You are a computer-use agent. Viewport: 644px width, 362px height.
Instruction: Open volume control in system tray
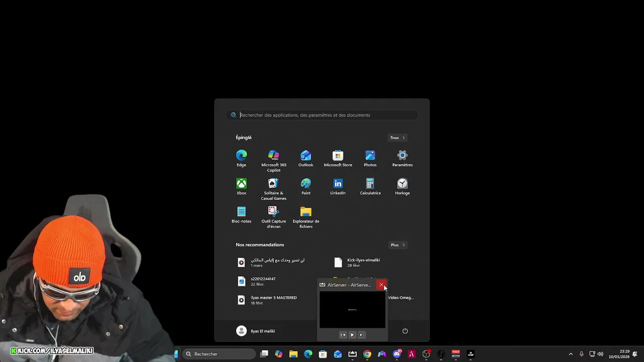600,354
